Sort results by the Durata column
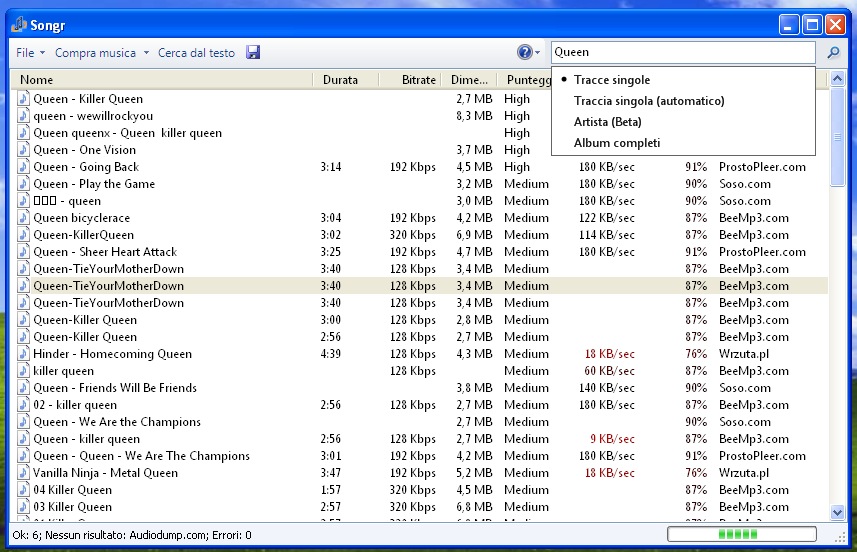Image resolution: width=857 pixels, height=552 pixels. click(340, 80)
